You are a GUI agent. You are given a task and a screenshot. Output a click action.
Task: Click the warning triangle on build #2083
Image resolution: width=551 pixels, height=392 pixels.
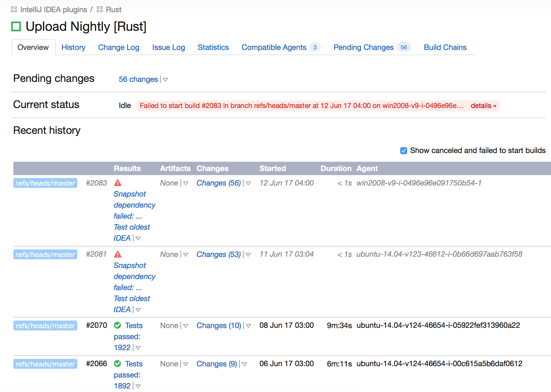[118, 183]
